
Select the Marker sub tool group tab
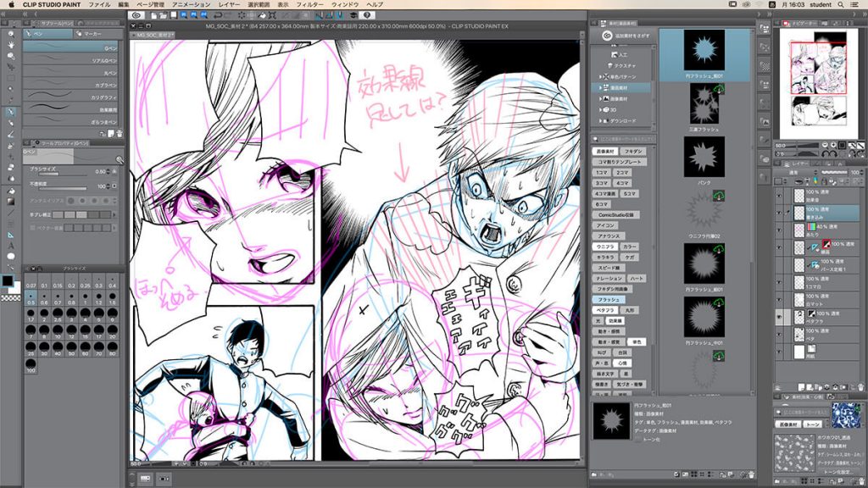tap(97, 34)
